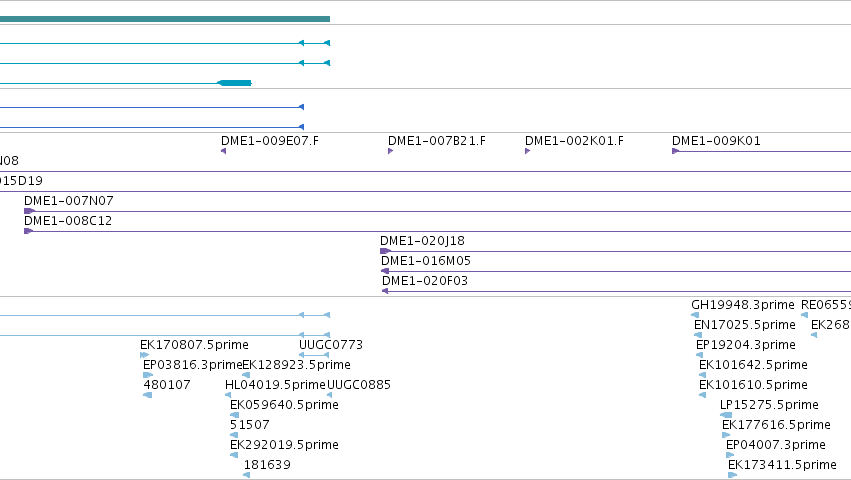Screen dimensions: 851x480
Task: Click the EK101610.5prime EST label
Action: [x=753, y=385]
